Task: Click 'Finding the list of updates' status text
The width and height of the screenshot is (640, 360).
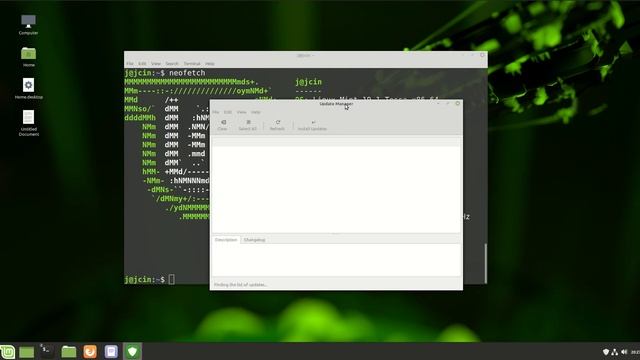Action: point(240,284)
